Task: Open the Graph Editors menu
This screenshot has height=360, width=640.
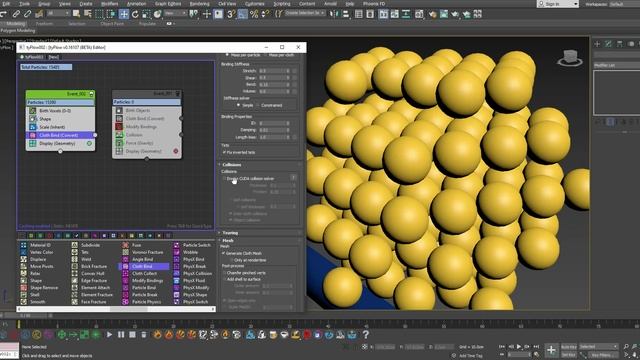Action: [168, 4]
